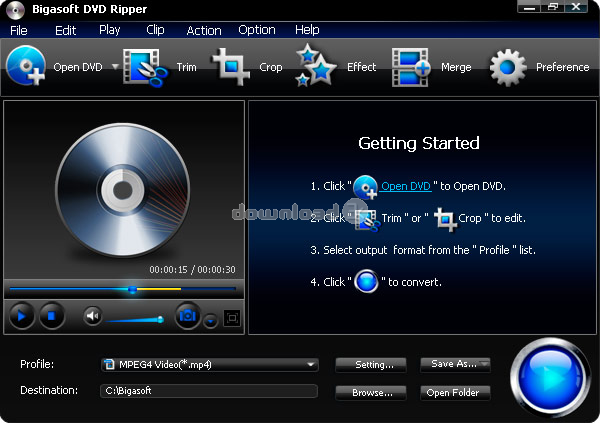
Task: Select the Crop tool icon in toolbar
Action: 231,67
